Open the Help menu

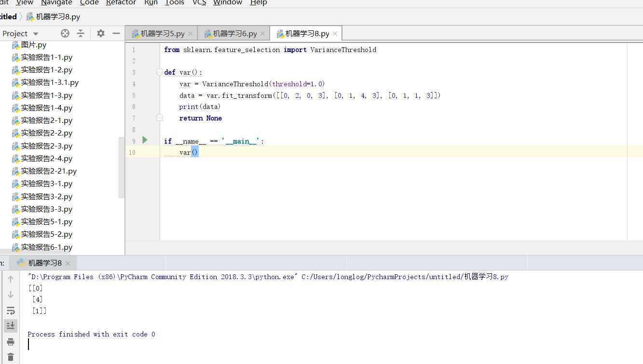point(259,3)
